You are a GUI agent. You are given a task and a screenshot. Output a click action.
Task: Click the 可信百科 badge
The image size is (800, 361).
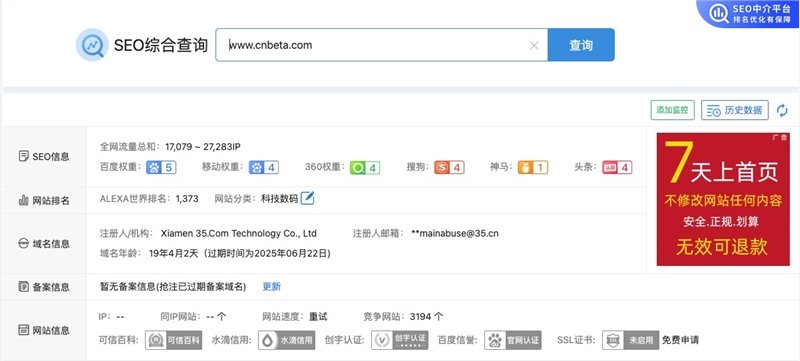[x=173, y=341]
